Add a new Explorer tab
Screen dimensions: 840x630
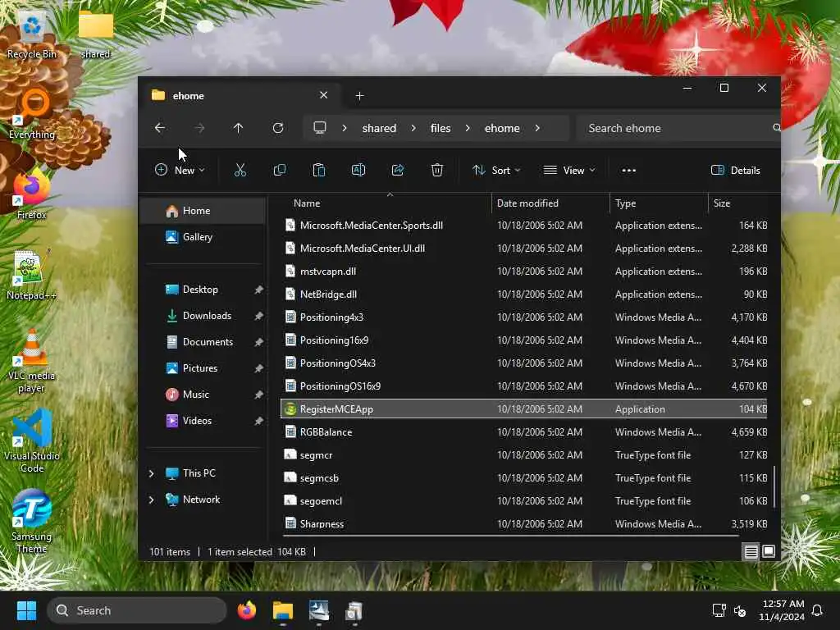point(359,95)
